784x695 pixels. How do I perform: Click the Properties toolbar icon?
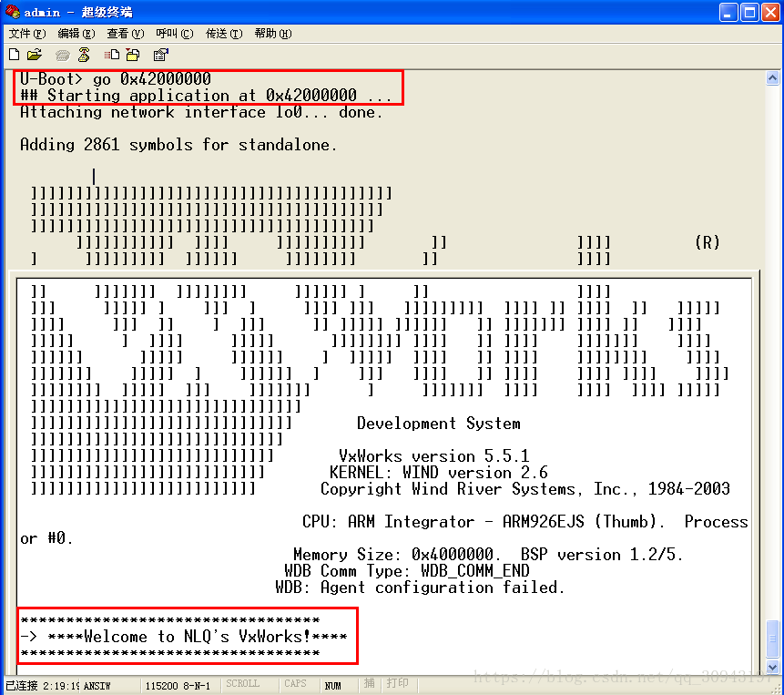160,55
